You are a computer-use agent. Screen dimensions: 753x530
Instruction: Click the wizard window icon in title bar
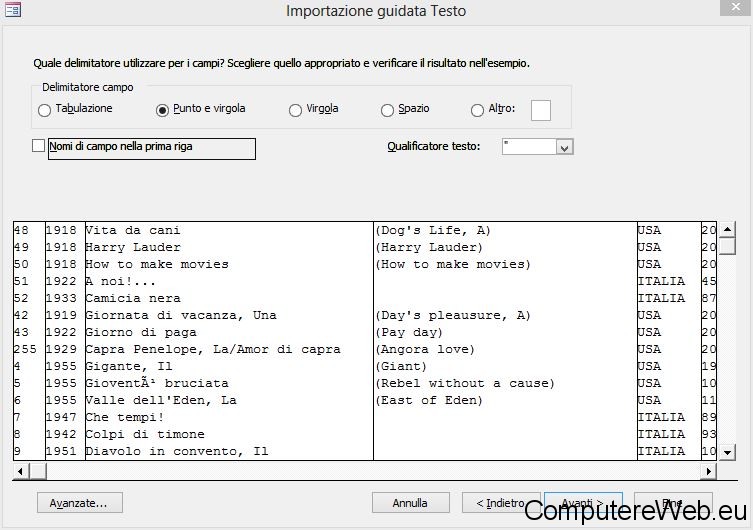(x=13, y=10)
